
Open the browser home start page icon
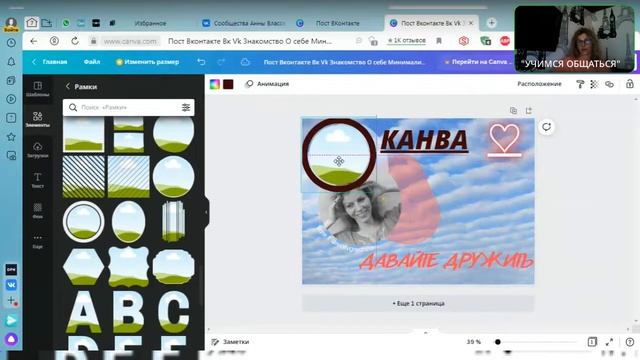click(31, 23)
